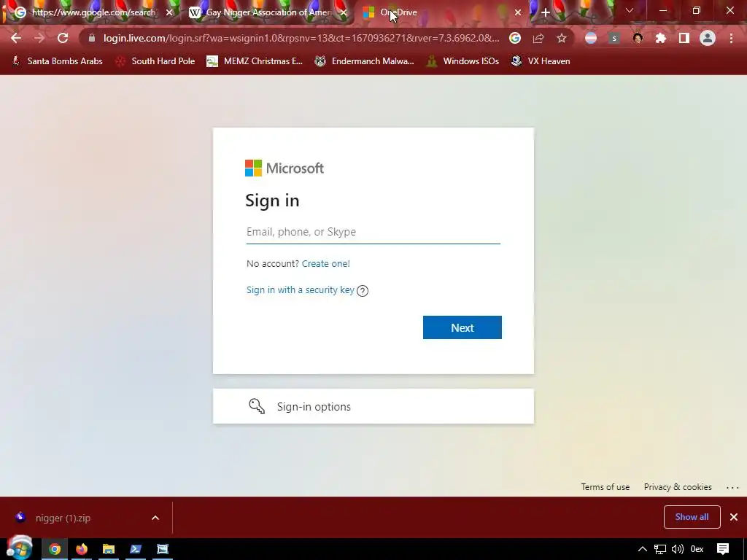
Task: Launch Firefox from the taskbar
Action: click(82, 549)
